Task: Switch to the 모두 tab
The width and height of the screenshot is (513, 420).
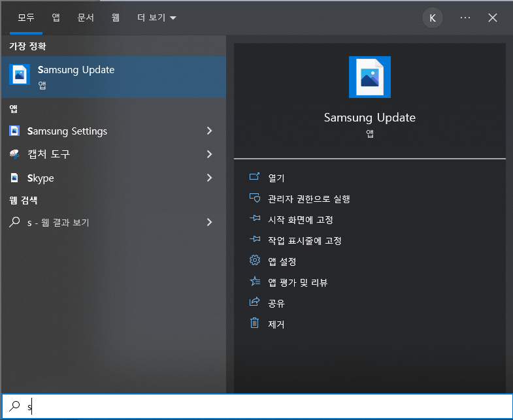Action: [x=26, y=18]
